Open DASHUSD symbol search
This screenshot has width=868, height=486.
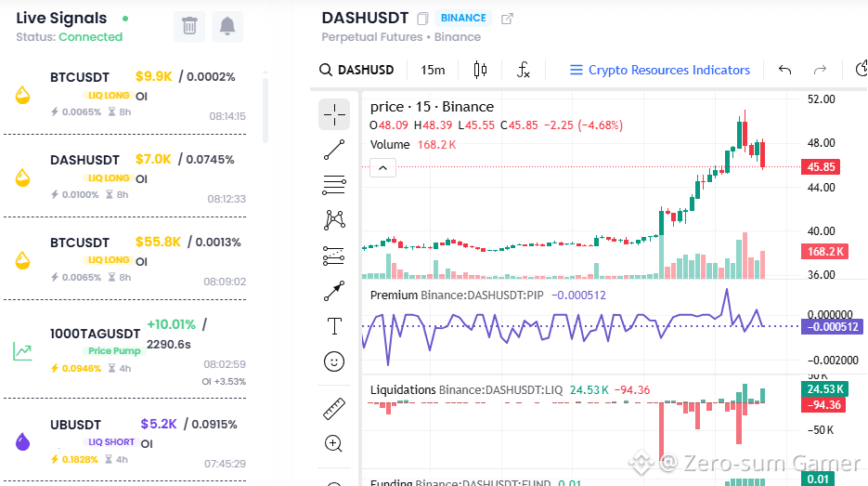point(357,70)
